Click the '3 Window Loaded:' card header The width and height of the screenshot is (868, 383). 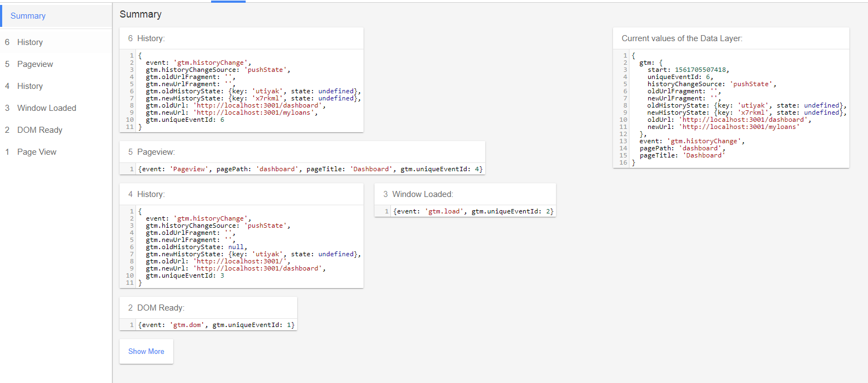[465, 194]
